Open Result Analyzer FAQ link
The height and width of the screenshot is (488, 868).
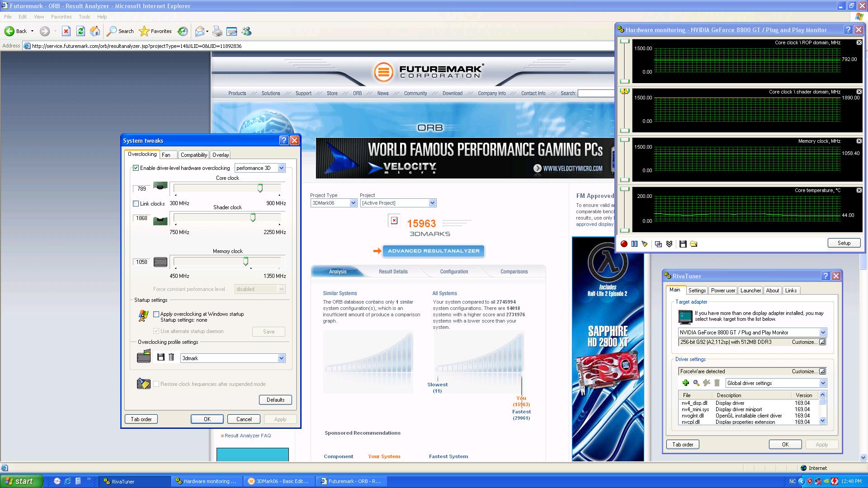pyautogui.click(x=248, y=436)
